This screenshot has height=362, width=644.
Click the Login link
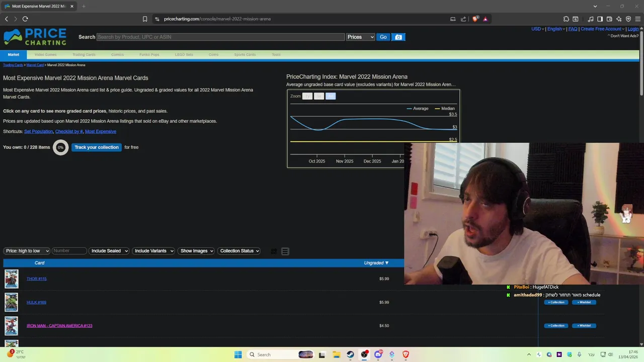633,29
